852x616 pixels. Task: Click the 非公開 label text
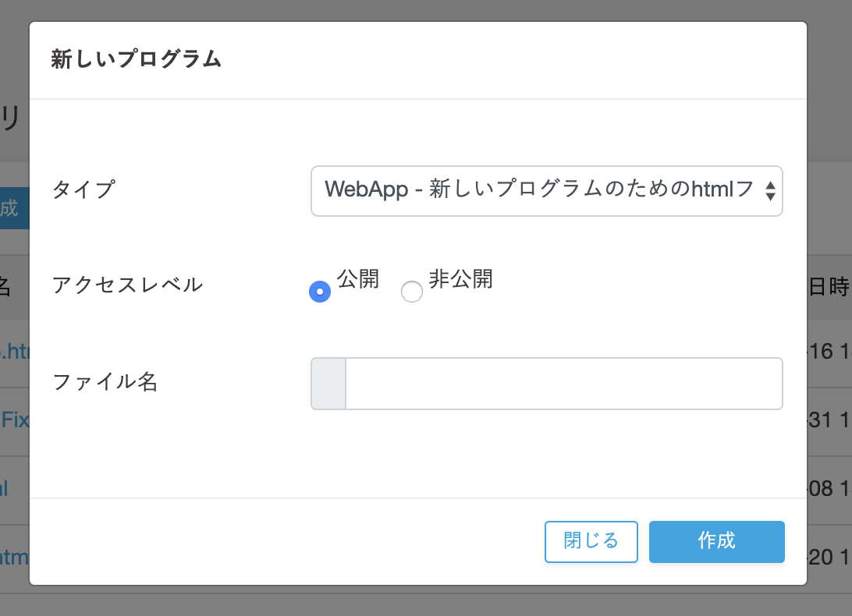pyautogui.click(x=460, y=279)
